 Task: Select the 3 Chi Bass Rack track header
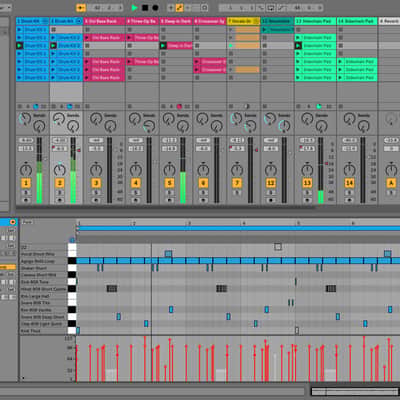pos(104,21)
